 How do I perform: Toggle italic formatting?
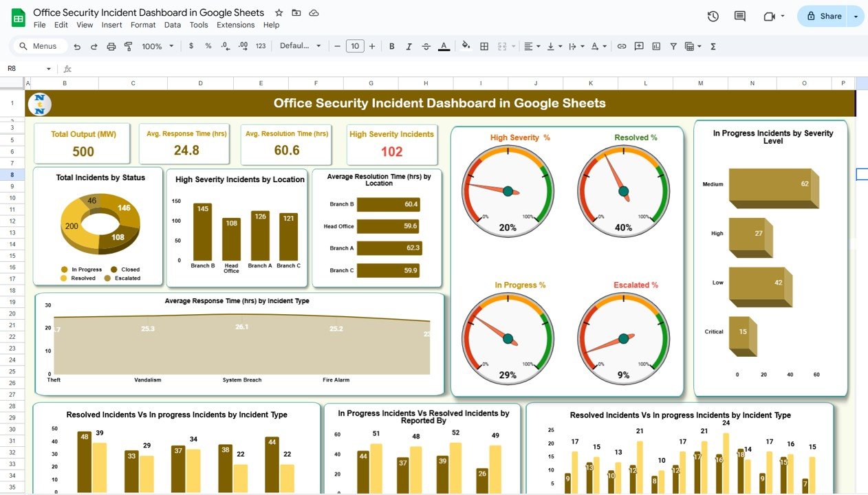tap(409, 47)
